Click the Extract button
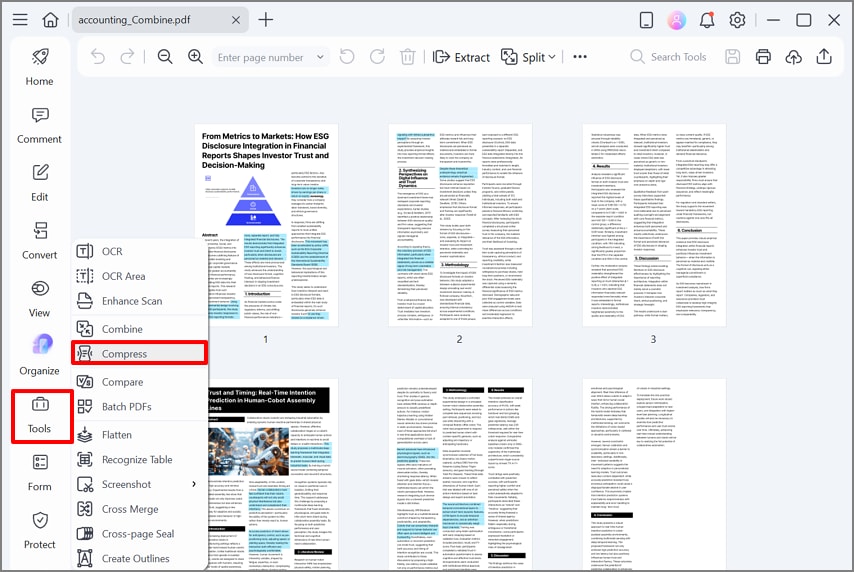The image size is (854, 572). click(x=461, y=57)
